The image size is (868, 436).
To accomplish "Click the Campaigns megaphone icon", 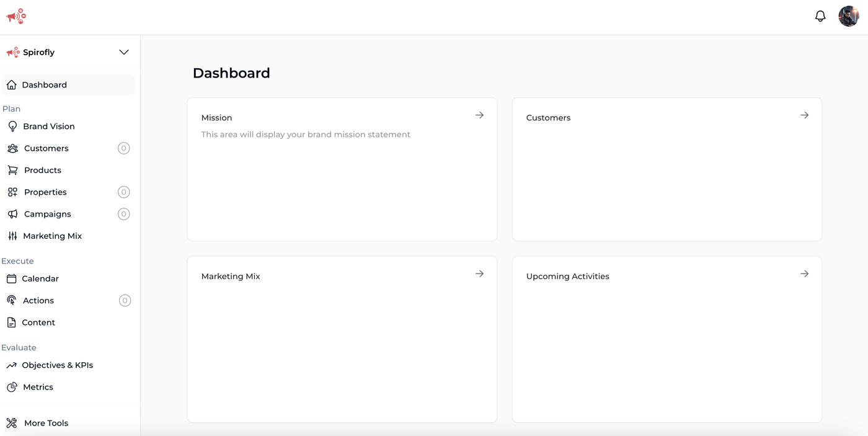I will click(12, 214).
